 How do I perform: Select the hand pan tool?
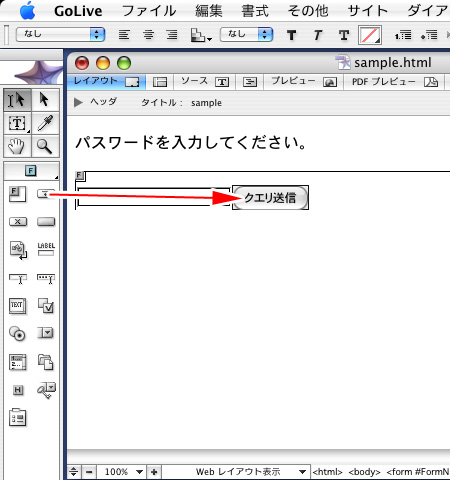point(17,146)
